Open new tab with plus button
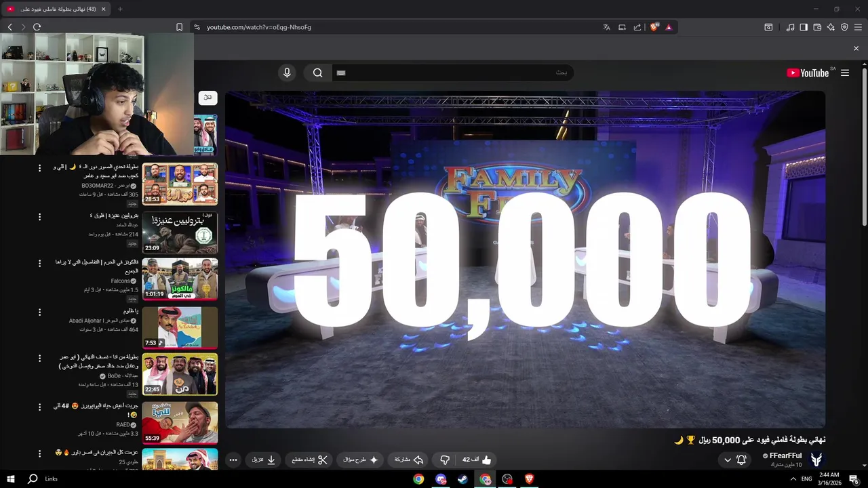Viewport: 868px width, 488px height. [120, 9]
